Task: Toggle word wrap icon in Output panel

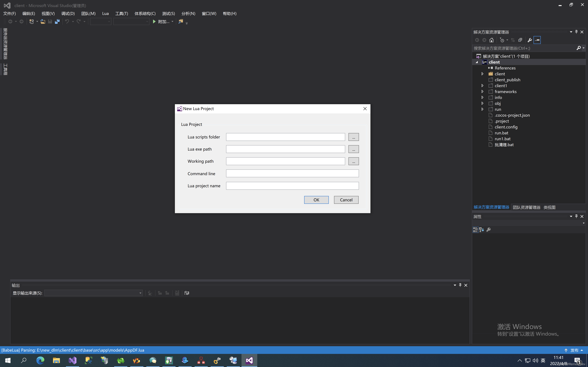Action: [187, 293]
